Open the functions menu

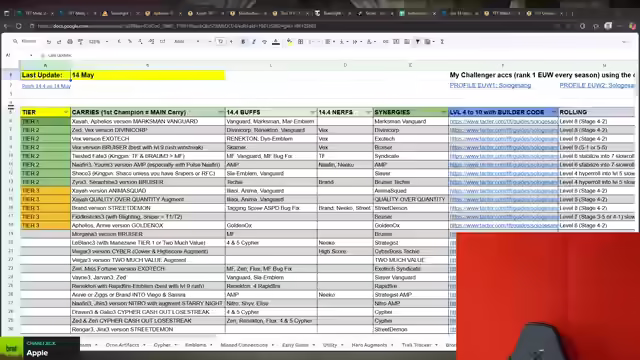click(x=442, y=42)
